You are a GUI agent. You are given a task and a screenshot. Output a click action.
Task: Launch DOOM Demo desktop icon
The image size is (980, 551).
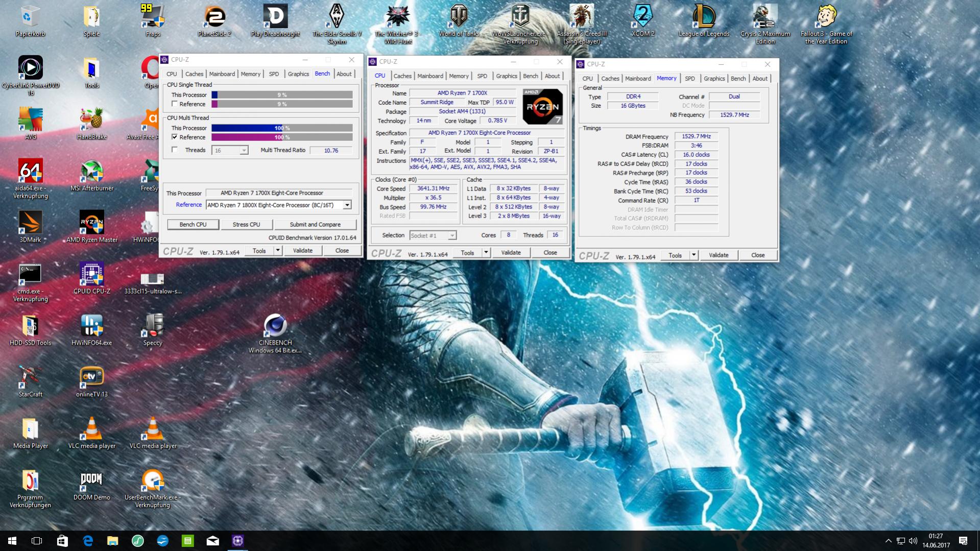(91, 485)
